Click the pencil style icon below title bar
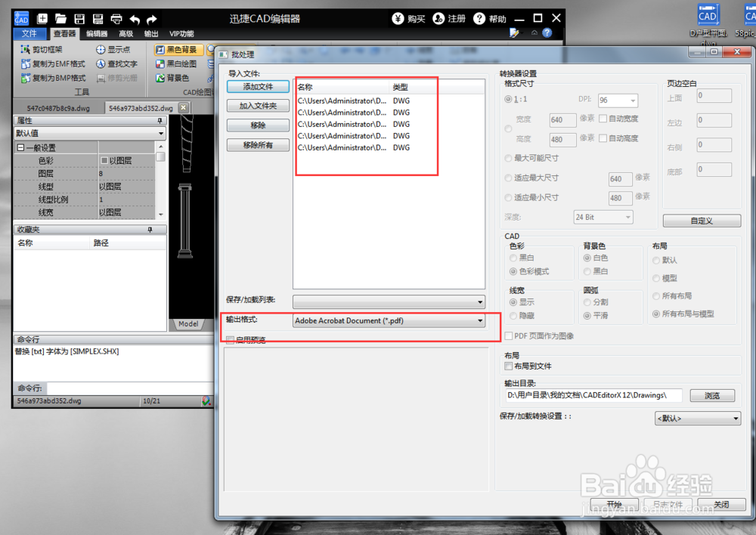 coord(514,32)
